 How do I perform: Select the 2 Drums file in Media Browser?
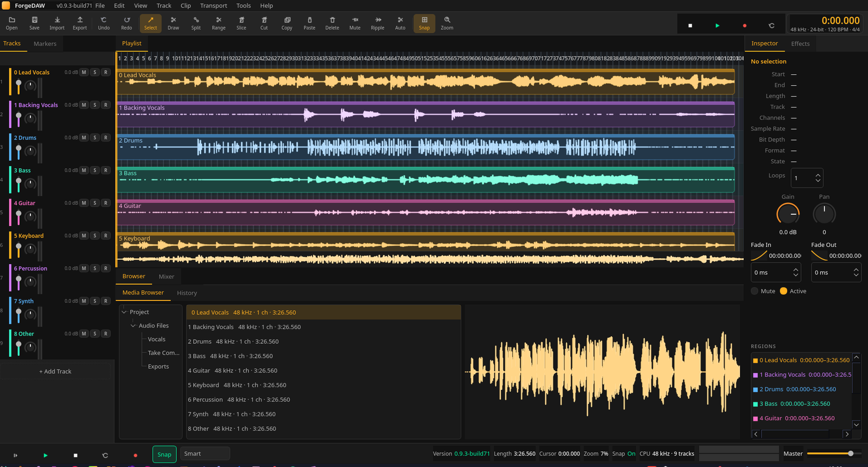pyautogui.click(x=323, y=342)
